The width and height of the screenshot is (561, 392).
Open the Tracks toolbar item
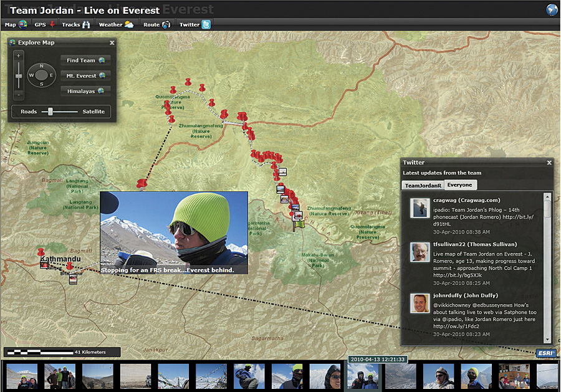pos(75,25)
